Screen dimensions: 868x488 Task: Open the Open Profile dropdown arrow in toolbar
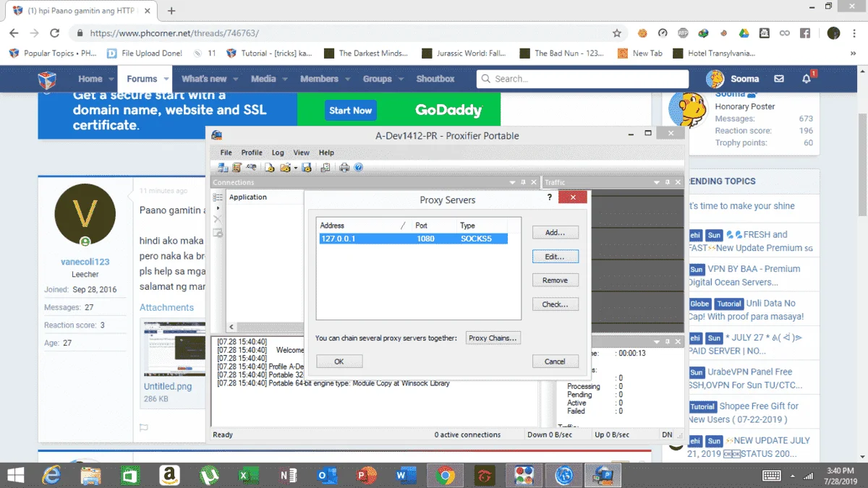tap(295, 168)
